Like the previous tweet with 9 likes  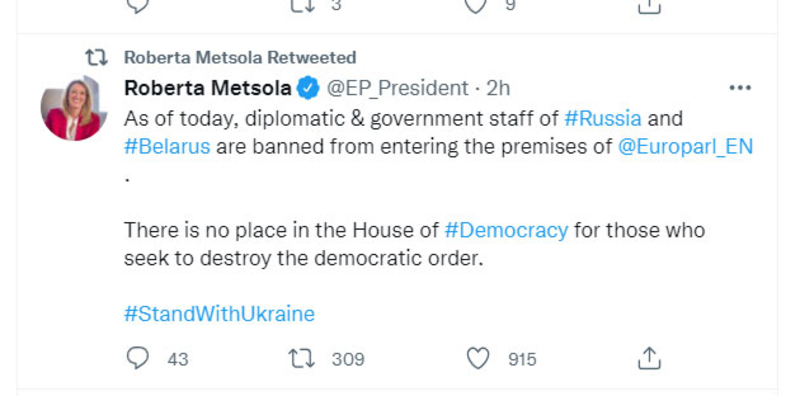(476, 6)
